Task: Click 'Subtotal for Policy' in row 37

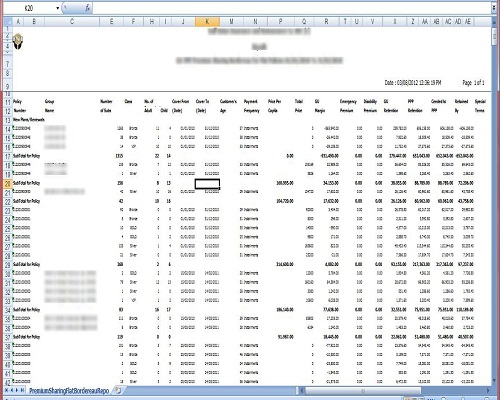Action: (x=26, y=337)
